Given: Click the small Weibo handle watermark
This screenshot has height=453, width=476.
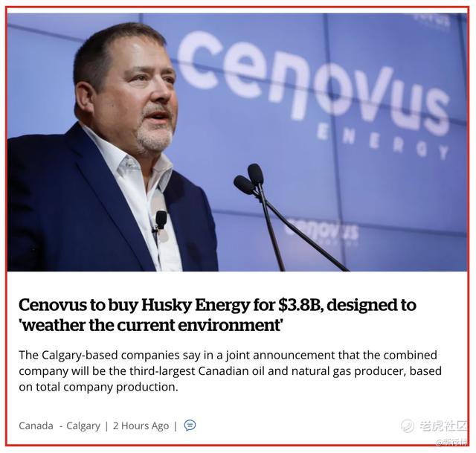Looking at the screenshot, I should coord(451,442).
